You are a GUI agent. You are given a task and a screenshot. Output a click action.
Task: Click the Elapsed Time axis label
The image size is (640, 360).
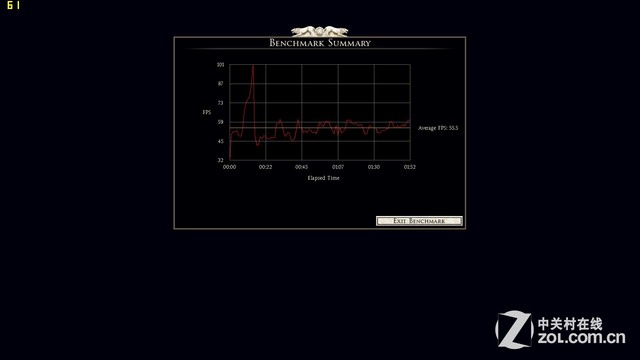pyautogui.click(x=323, y=178)
